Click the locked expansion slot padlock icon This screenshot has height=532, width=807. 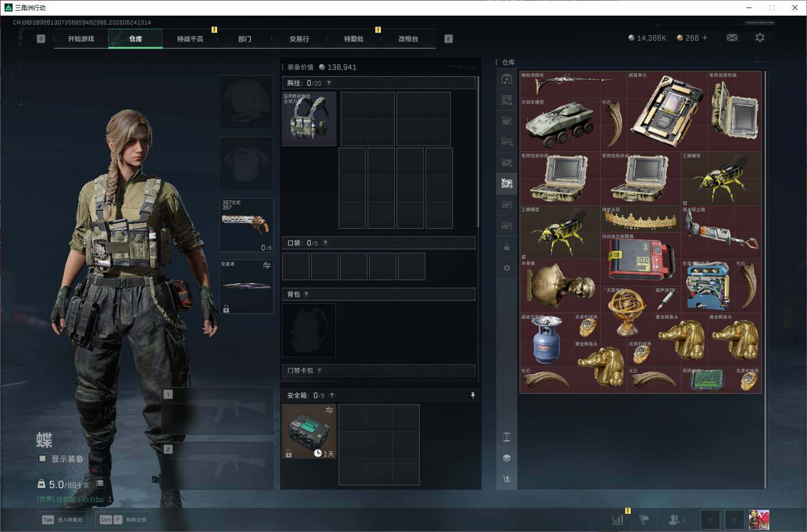(x=507, y=247)
